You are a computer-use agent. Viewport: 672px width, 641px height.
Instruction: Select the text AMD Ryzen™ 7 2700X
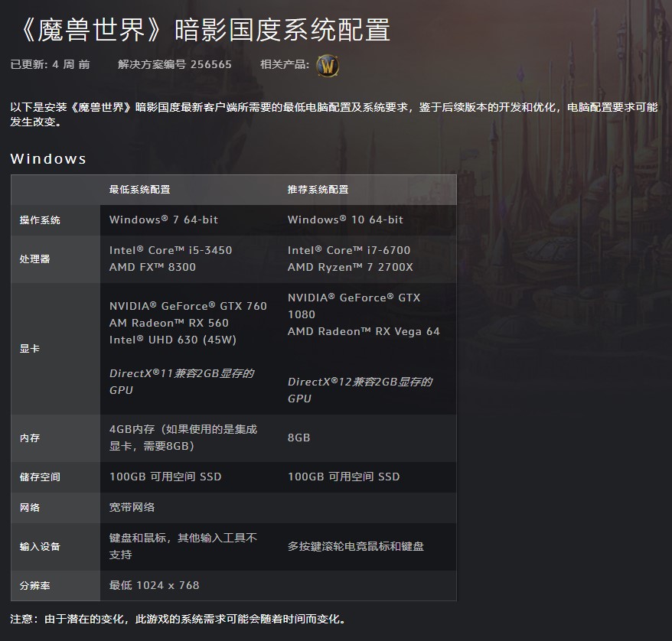350,267
